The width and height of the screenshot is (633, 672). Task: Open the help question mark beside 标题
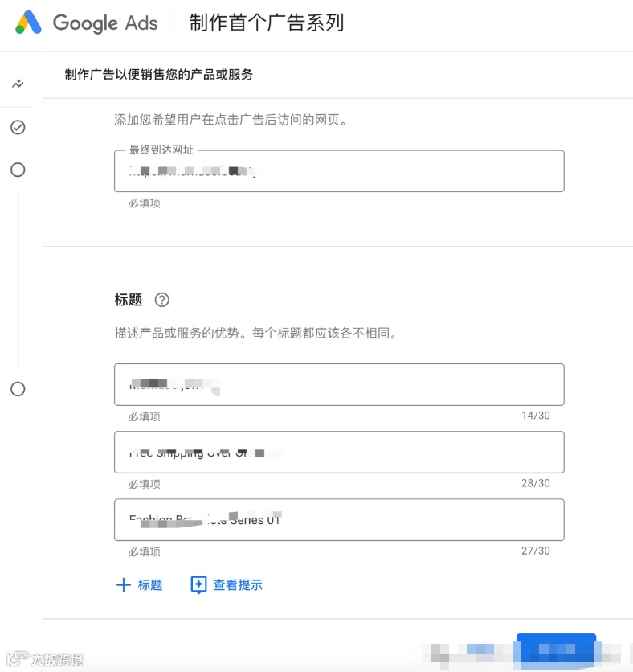pos(162,300)
